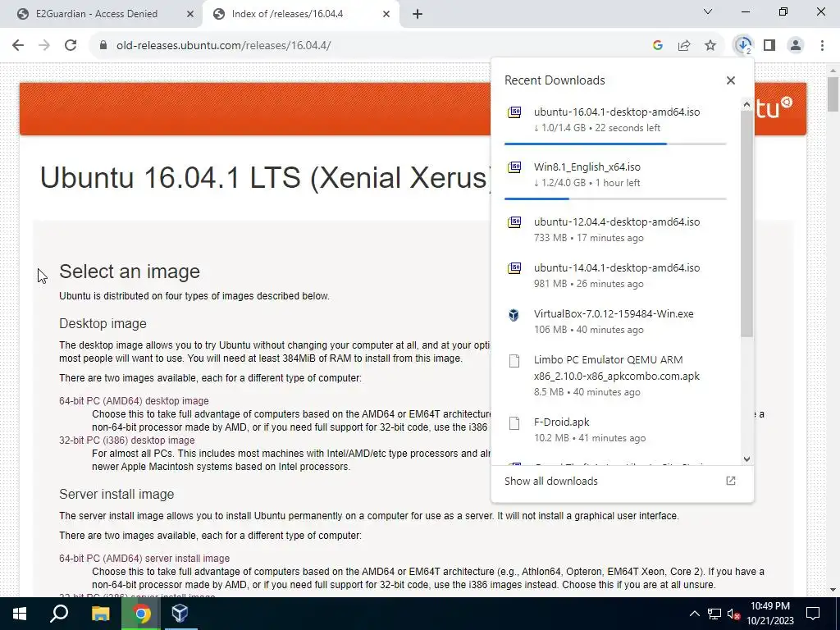Click Show all downloads
The image size is (840, 630).
(x=551, y=481)
